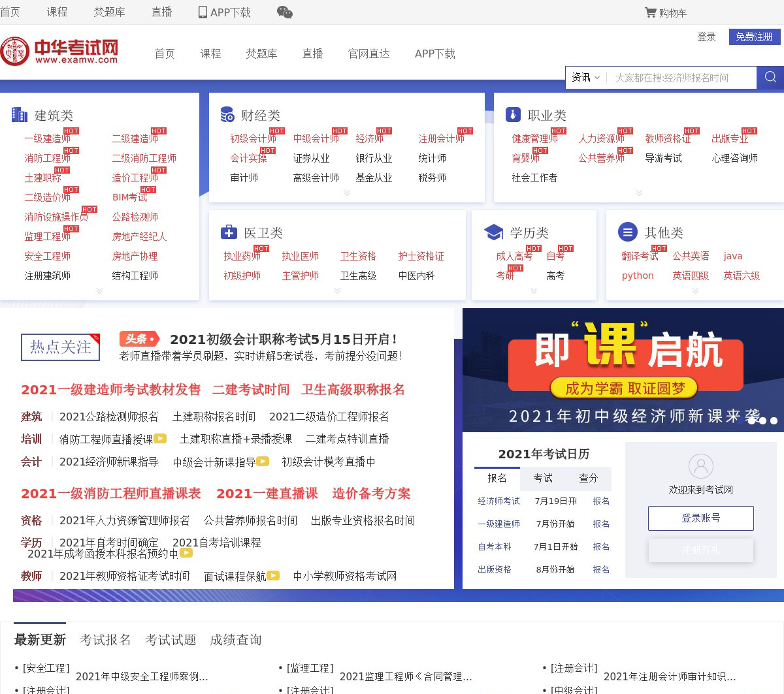Click the 中华考试网 site logo
This screenshot has height=694, width=784.
tap(59, 51)
